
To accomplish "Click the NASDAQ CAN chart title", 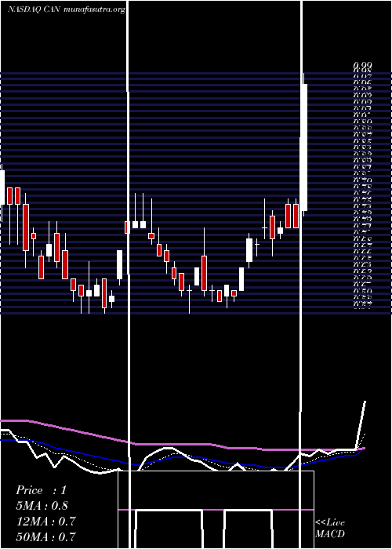I will click(x=67, y=9).
